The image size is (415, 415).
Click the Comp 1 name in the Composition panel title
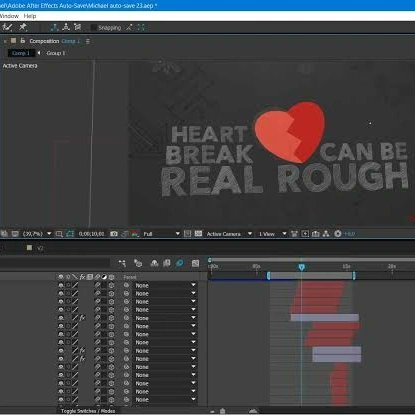(71, 41)
